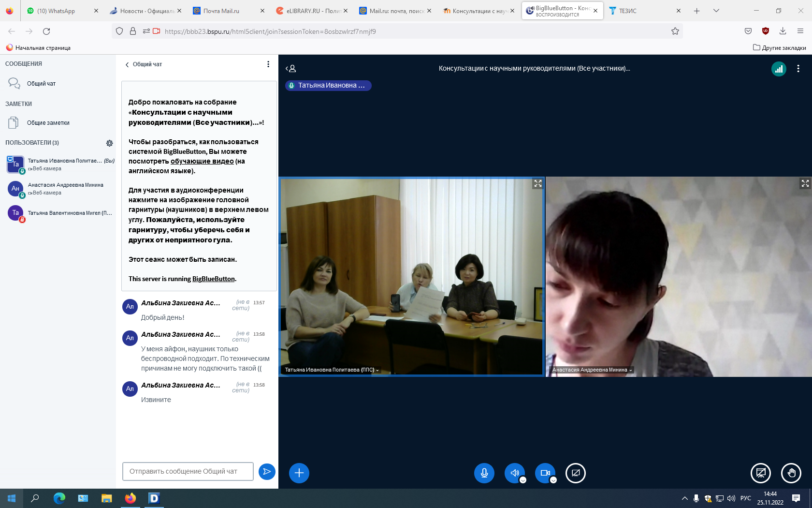Open the обучающие видео link
Screen dimensions: 812x508
(202, 161)
